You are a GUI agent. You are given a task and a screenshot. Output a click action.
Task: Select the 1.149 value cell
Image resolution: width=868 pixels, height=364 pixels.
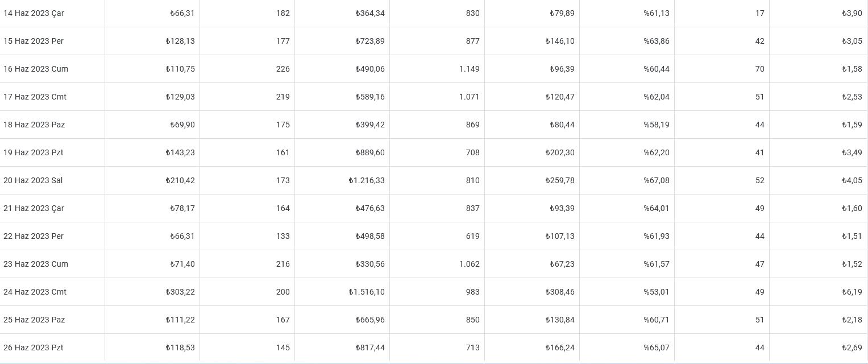click(437, 69)
